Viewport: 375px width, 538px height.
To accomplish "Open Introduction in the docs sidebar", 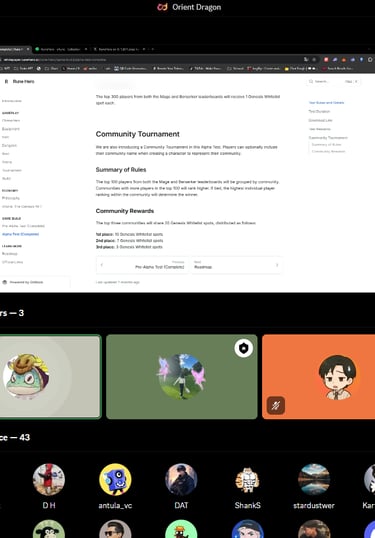I will click(x=12, y=101).
